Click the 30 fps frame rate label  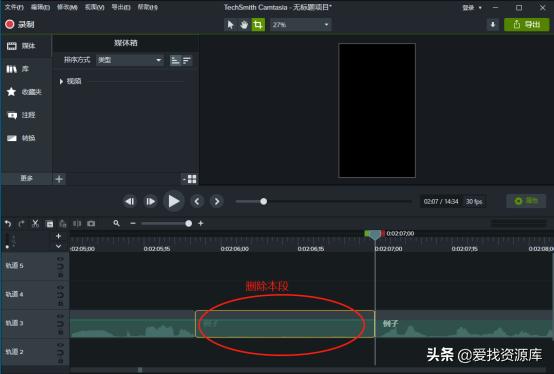474,202
